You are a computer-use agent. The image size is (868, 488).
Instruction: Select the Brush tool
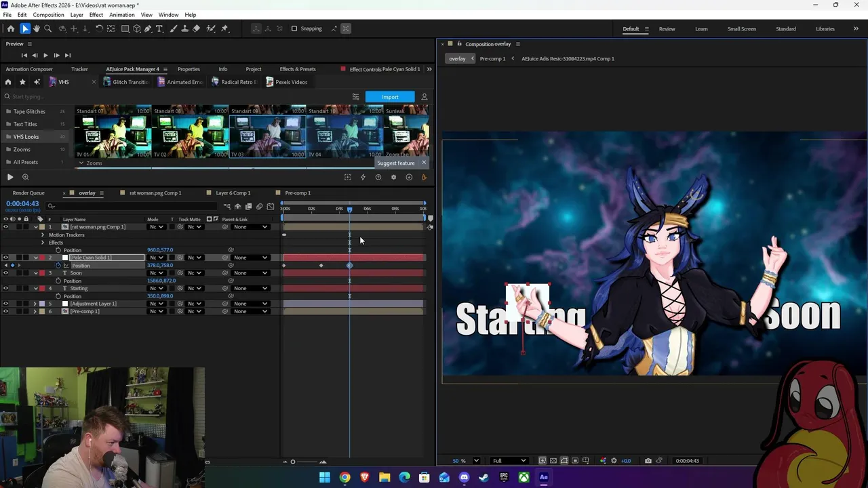[x=173, y=28]
